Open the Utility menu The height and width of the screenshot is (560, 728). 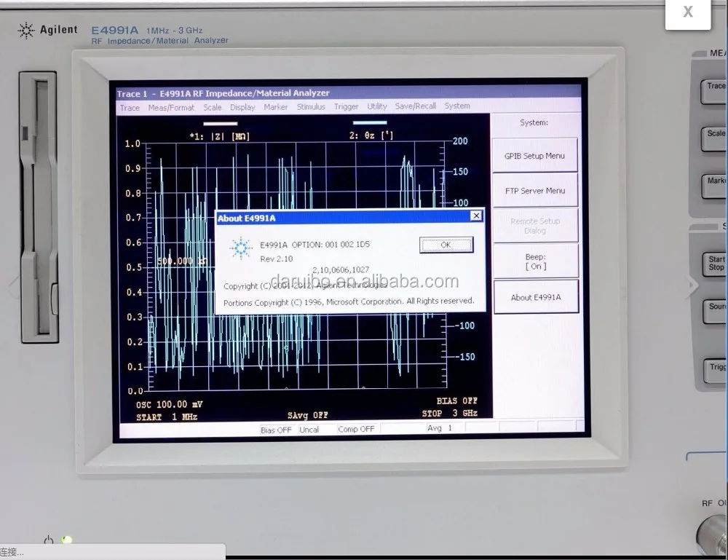tap(377, 106)
